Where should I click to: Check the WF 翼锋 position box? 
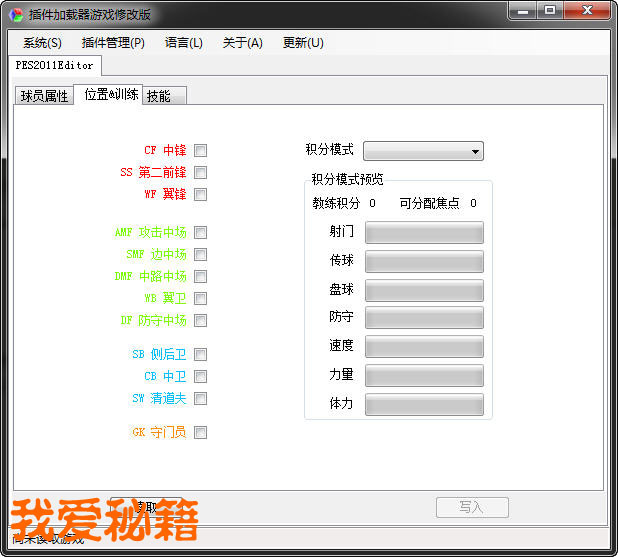click(x=201, y=195)
